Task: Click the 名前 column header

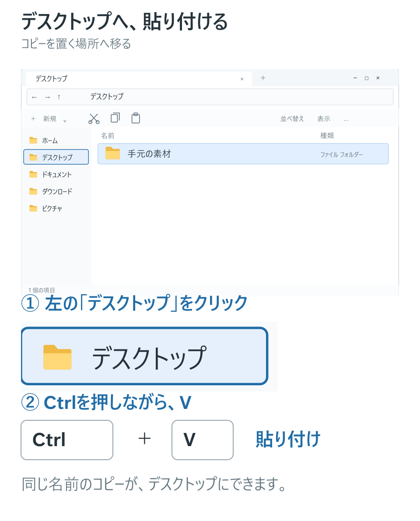Action: (x=108, y=136)
